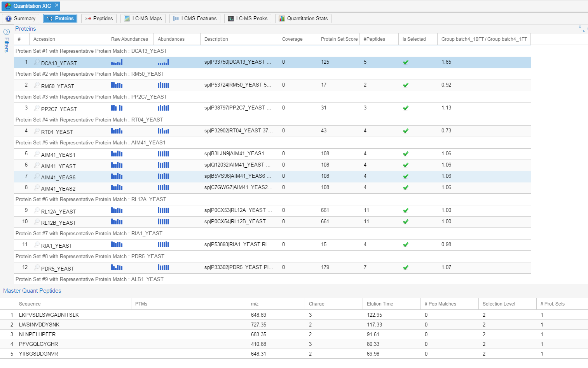Viewport: 588px width, 368px height.
Task: Click abundances bar chart for RIA1_YEAST row
Action: 163,245
